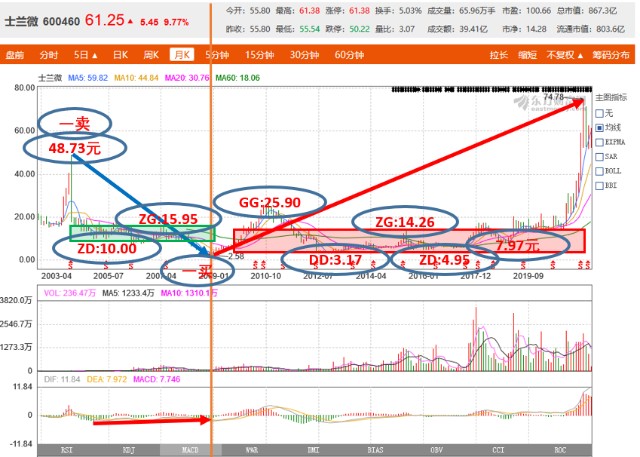Toggle the 均线 moving average checkbox

pos(600,128)
